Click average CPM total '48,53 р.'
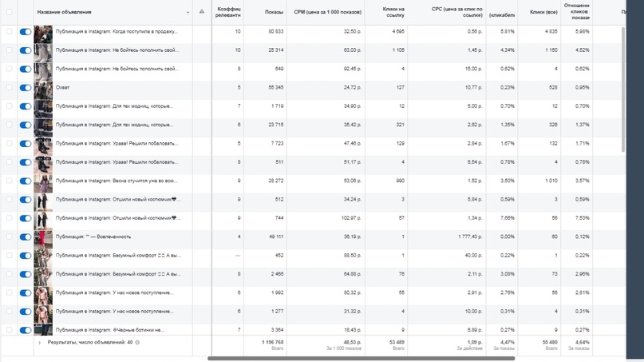 coord(353,342)
